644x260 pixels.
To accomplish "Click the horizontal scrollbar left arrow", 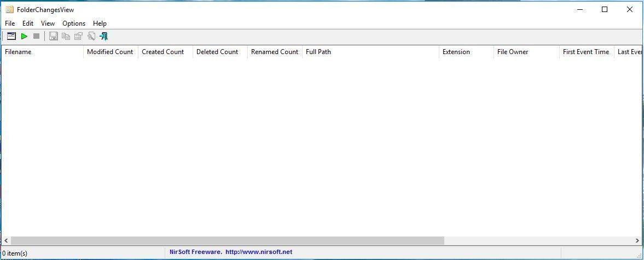I will pyautogui.click(x=6, y=241).
